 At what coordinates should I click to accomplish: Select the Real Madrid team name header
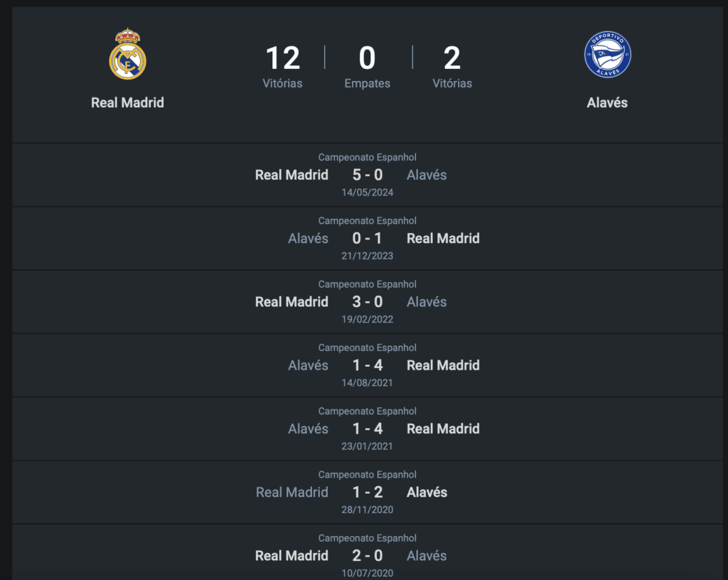tap(127, 102)
